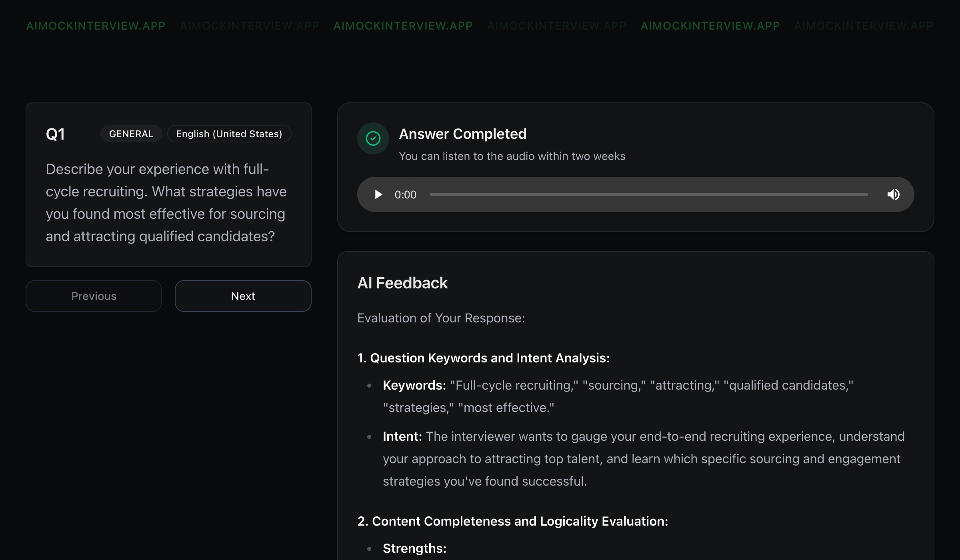Play the recorded answer audio
Viewport: 960px width, 560px height.
click(x=378, y=194)
